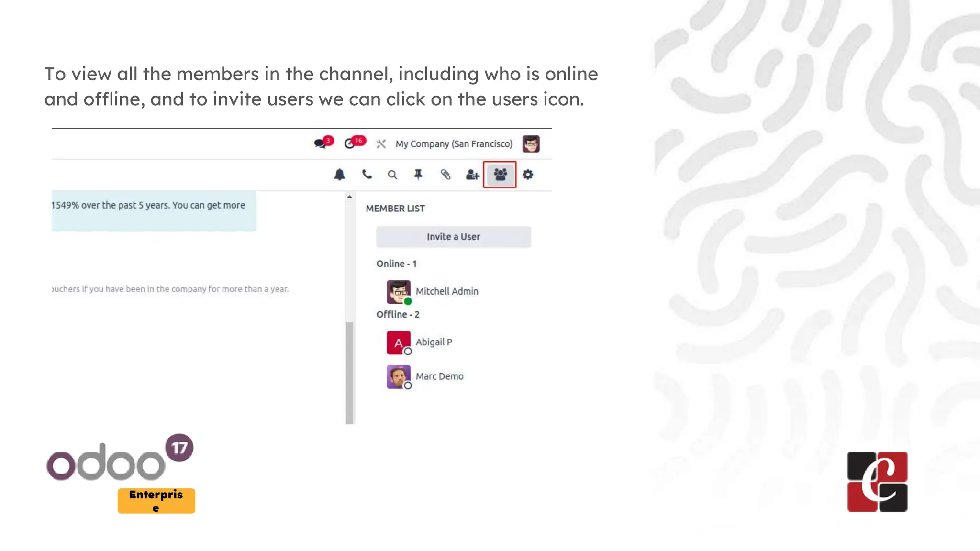The width and height of the screenshot is (980, 551).
Task: Click scrollbar up arrow
Action: click(x=350, y=197)
